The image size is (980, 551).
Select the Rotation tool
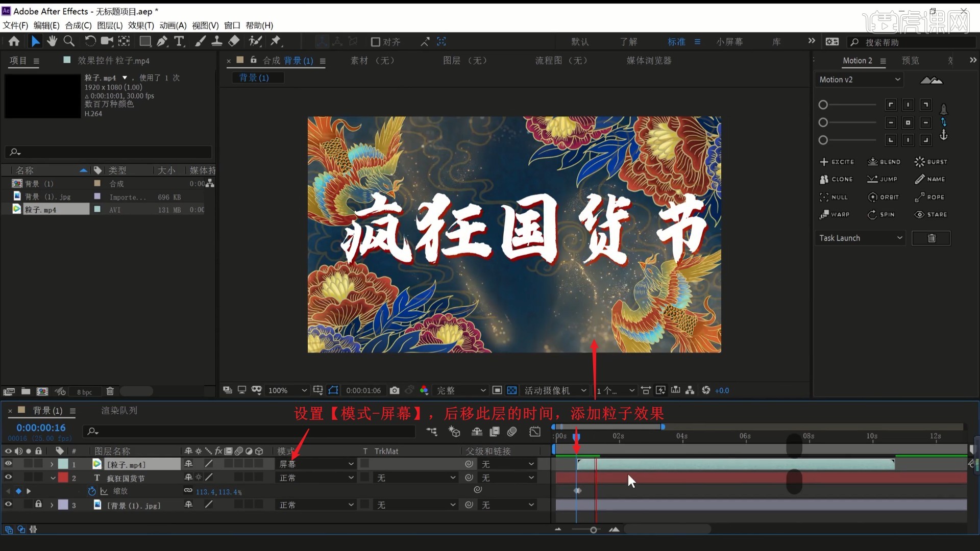click(x=90, y=41)
